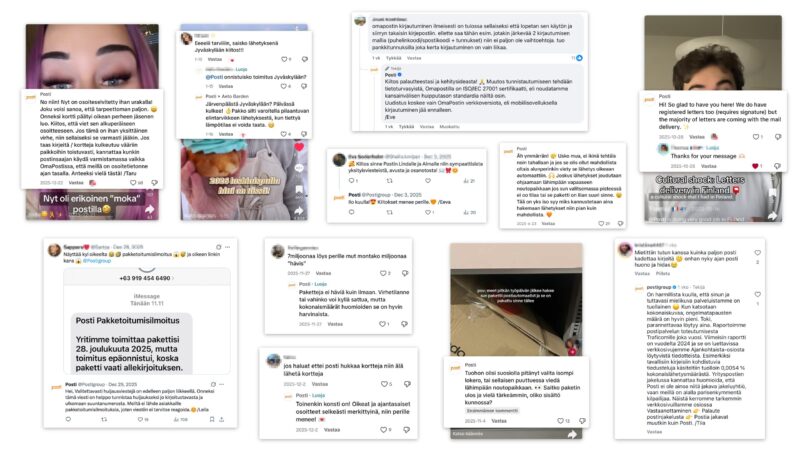The width and height of the screenshot is (800, 450).
Task: Unlike the "Thanks for your message" reply
Action: [x=755, y=166]
